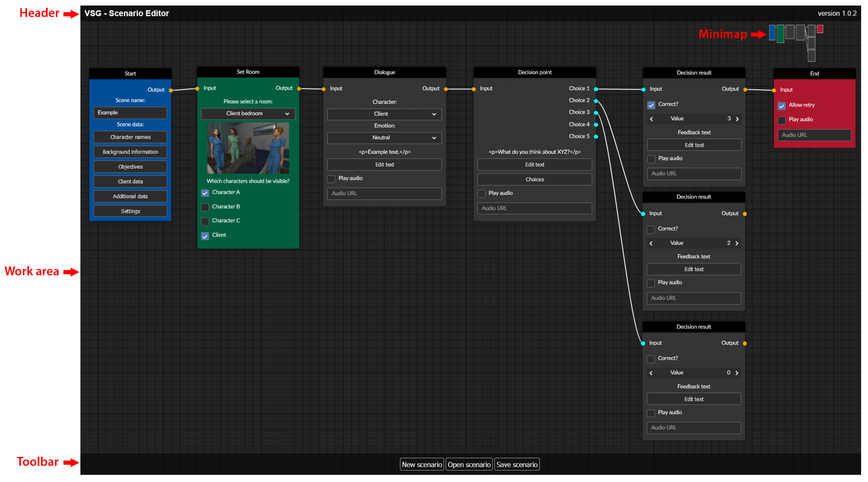Enable the Character B visibility checkbox
The height and width of the screenshot is (482, 868).
(205, 207)
